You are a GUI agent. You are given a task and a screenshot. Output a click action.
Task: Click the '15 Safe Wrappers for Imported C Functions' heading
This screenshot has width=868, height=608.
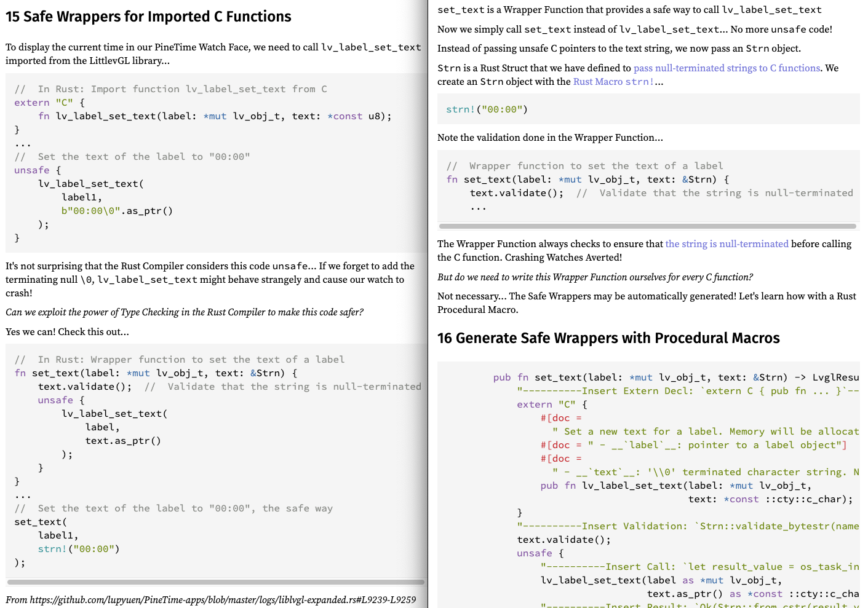click(148, 17)
